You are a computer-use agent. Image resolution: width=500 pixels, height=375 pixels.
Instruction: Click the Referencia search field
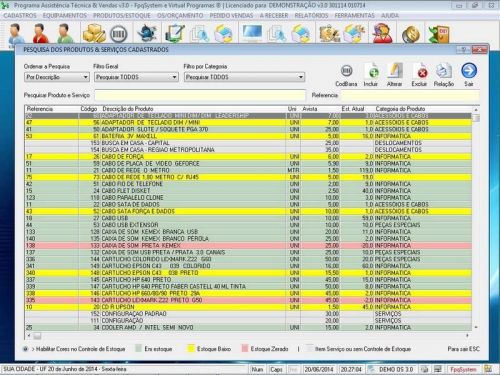pos(410,95)
